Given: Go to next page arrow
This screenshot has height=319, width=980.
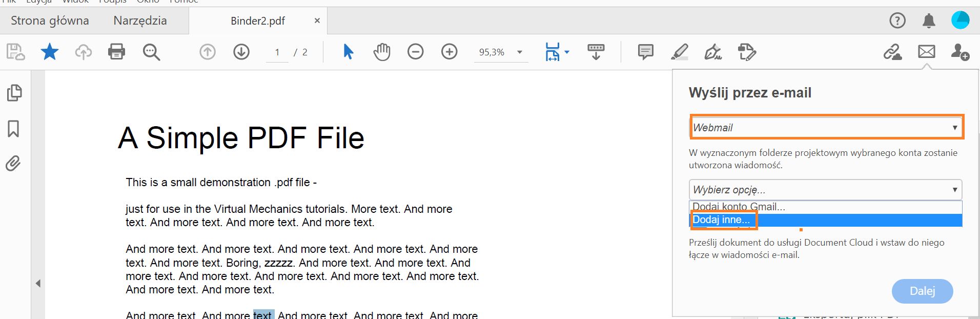Looking at the screenshot, I should 241,52.
